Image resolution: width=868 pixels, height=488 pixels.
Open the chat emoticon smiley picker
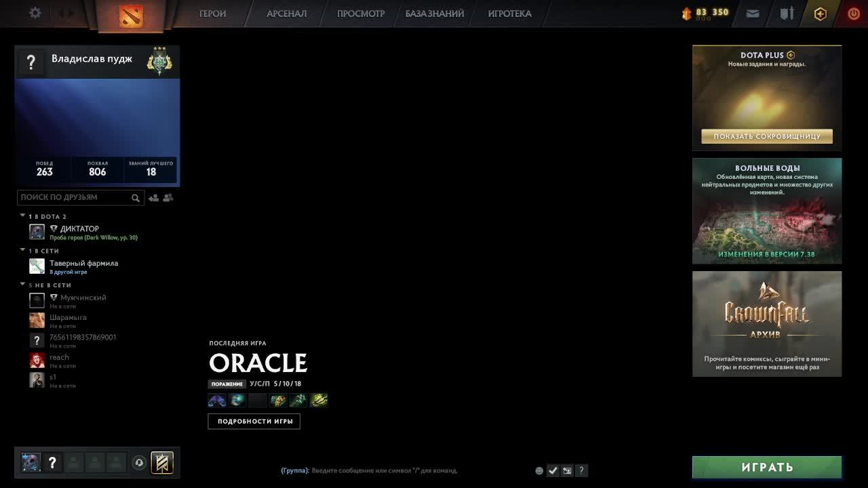539,470
